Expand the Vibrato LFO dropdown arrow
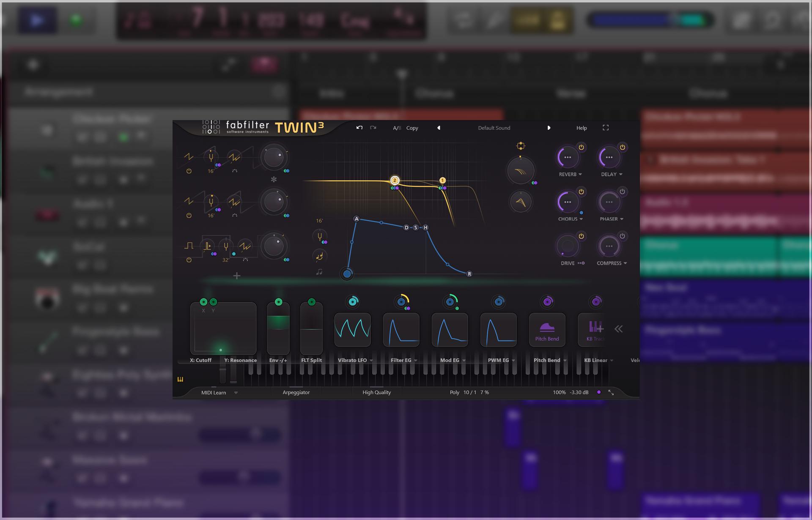The width and height of the screenshot is (812, 520). click(x=371, y=361)
